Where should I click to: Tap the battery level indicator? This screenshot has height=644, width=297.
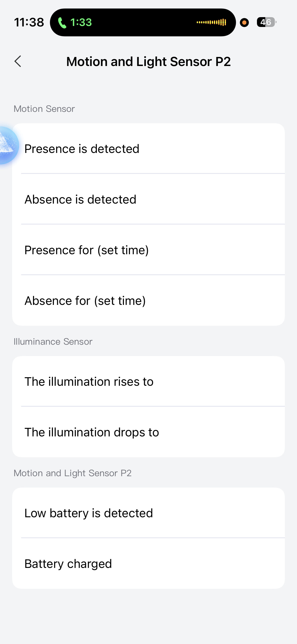click(266, 22)
